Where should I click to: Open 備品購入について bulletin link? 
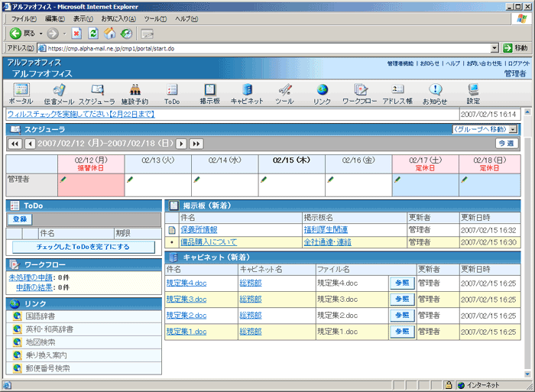(209, 242)
